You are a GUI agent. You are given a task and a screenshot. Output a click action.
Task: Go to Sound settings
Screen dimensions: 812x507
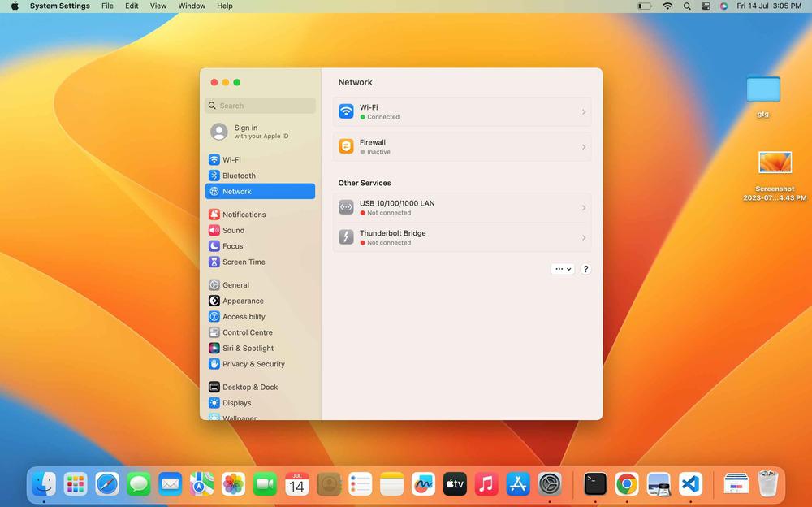[x=233, y=230]
